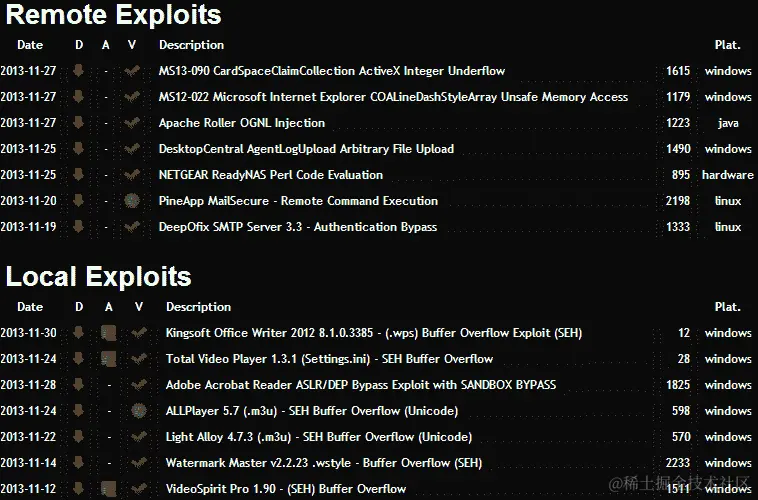Download the Apache Roller OGNL Injection exploit
Image resolution: width=758 pixels, height=500 pixels.
click(78, 123)
